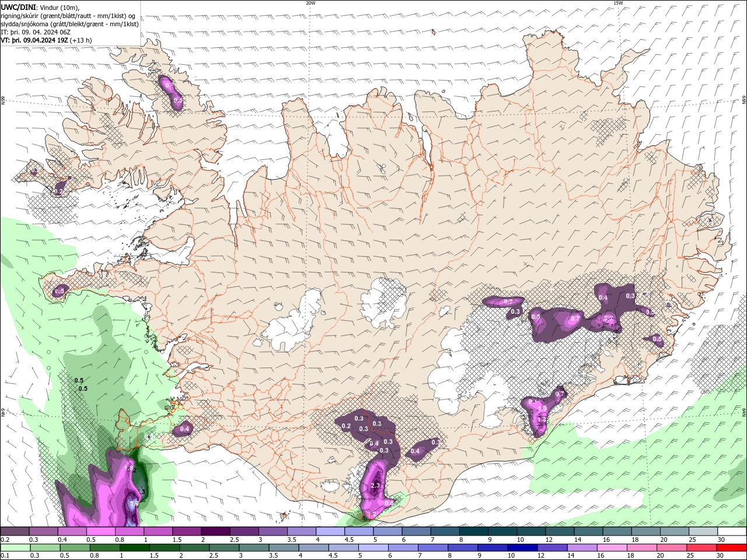The image size is (747, 560).
Task: Select snow-scale swatch between 0.3 and 0.4
Action: click(x=43, y=531)
